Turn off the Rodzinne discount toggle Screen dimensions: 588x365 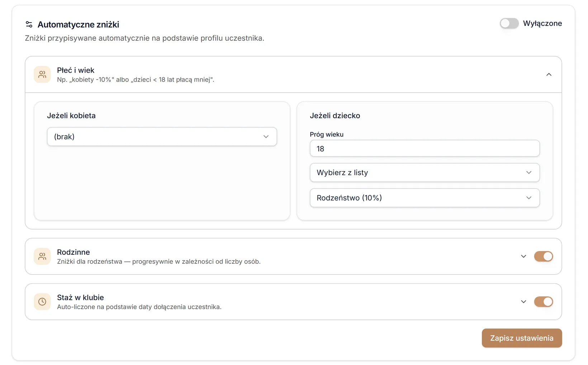coord(543,256)
